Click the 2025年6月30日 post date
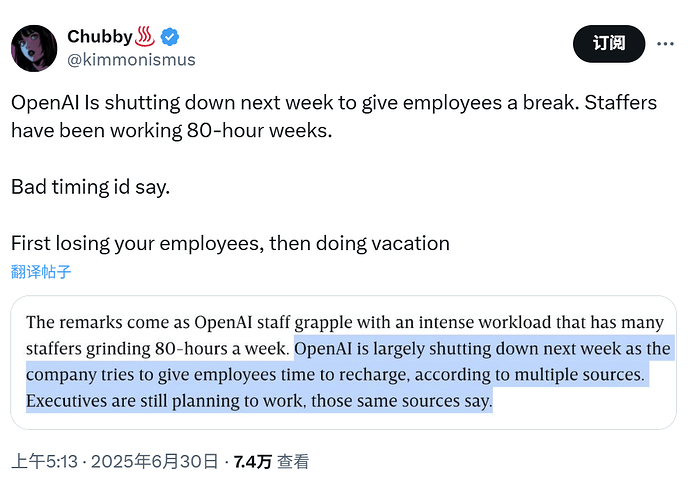This screenshot has width=690, height=477. click(154, 461)
